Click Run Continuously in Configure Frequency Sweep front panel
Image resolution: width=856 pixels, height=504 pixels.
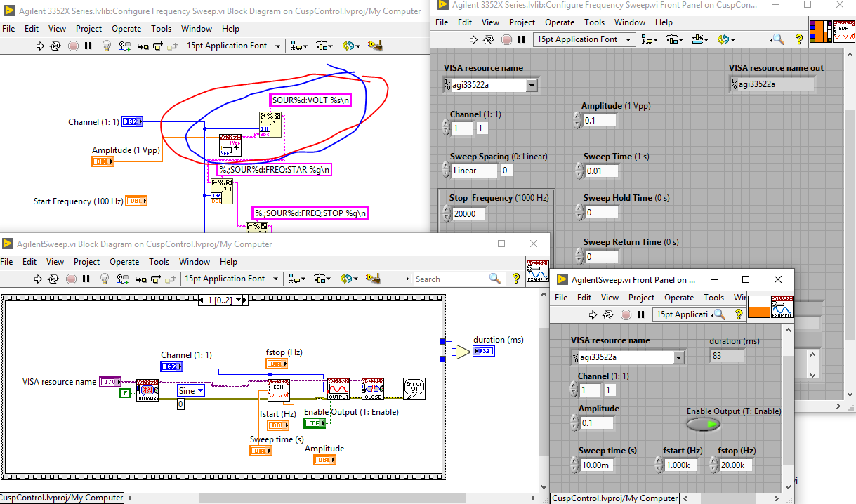pos(489,39)
